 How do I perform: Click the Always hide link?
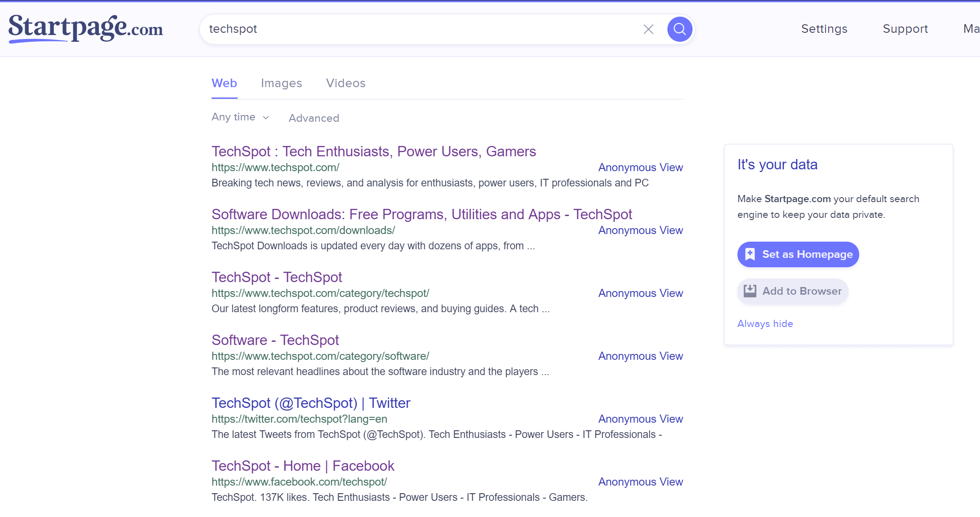pyautogui.click(x=765, y=324)
